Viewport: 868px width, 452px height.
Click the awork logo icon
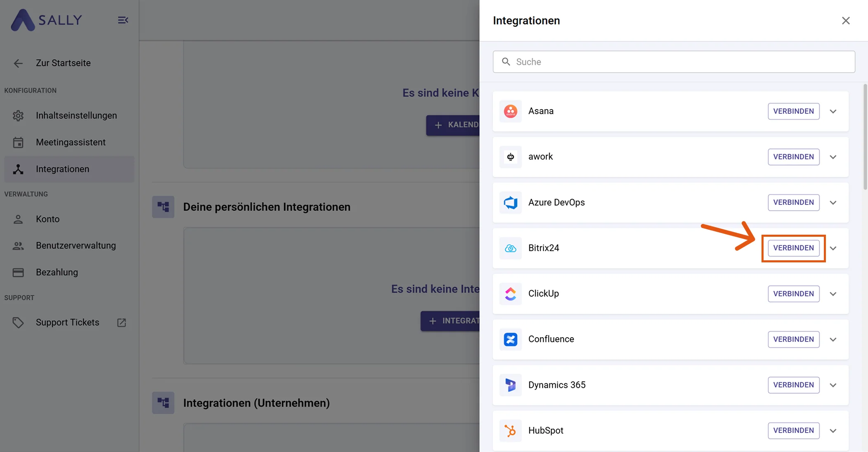point(511,157)
